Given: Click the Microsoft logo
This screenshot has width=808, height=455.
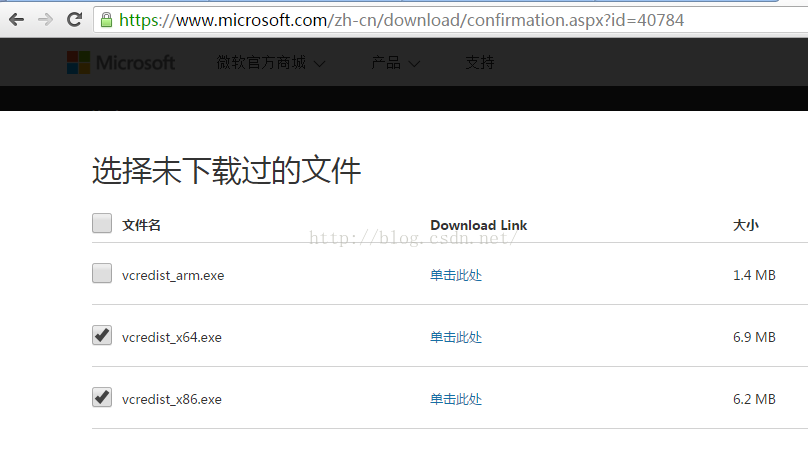Looking at the screenshot, I should coord(121,62).
